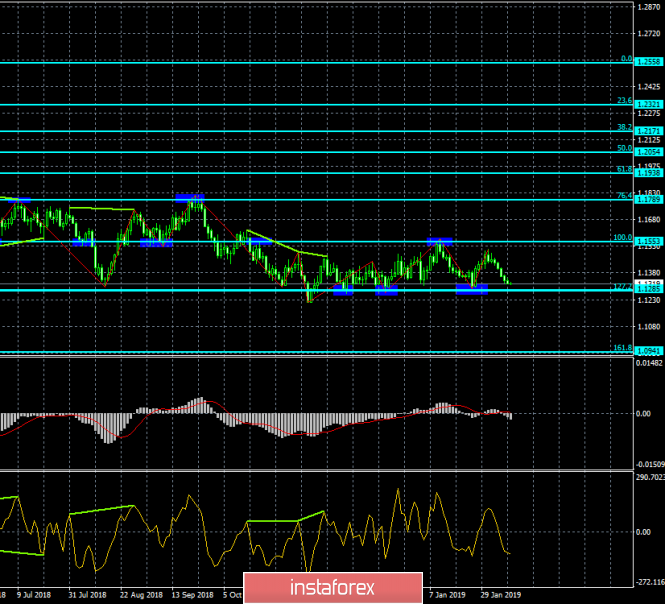Click the 29 Jan 2019 date label

pos(500,595)
